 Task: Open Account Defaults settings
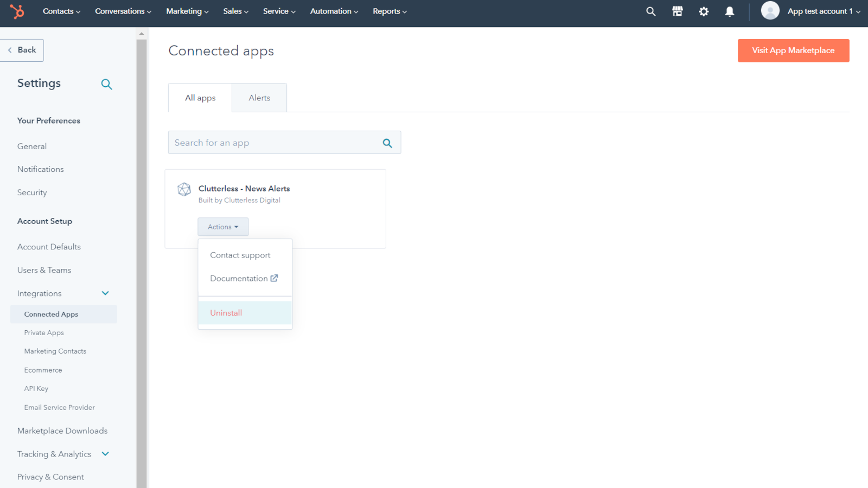point(49,247)
